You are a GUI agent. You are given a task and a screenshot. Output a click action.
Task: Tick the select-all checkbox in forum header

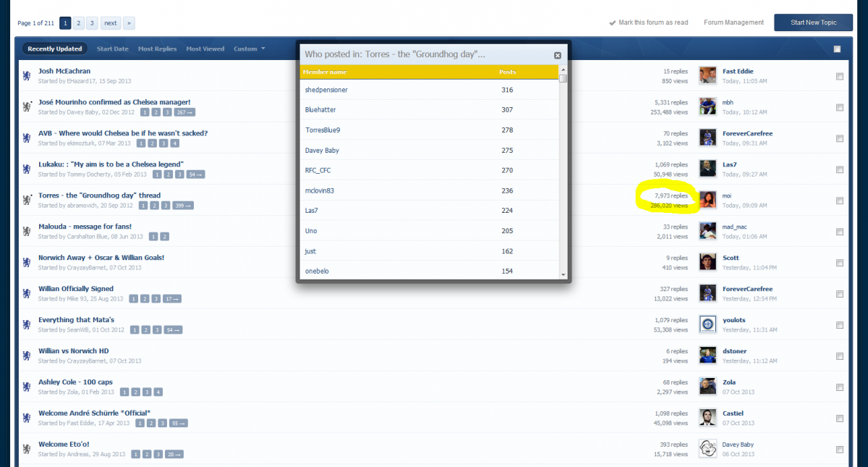click(837, 49)
